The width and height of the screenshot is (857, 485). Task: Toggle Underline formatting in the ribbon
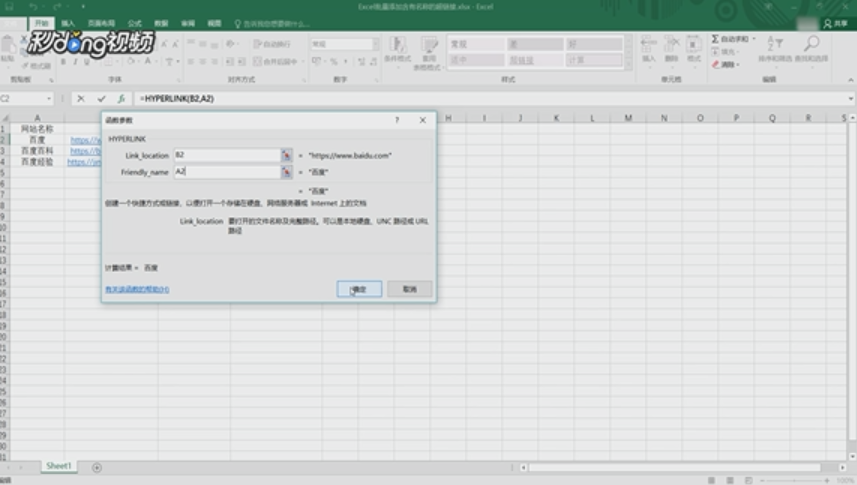pos(87,62)
